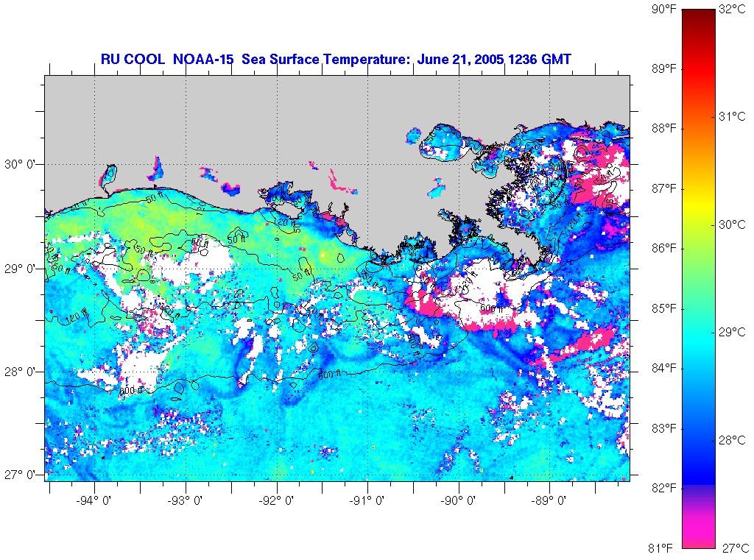Click the 28°C color scale label

point(733,440)
